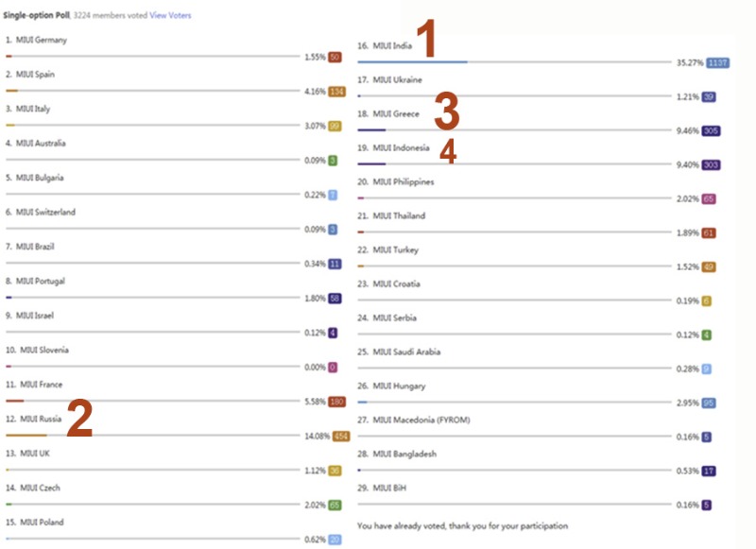Image resolution: width=756 pixels, height=549 pixels.
Task: Click the MIUI Bulgaria option
Action: 40,178
